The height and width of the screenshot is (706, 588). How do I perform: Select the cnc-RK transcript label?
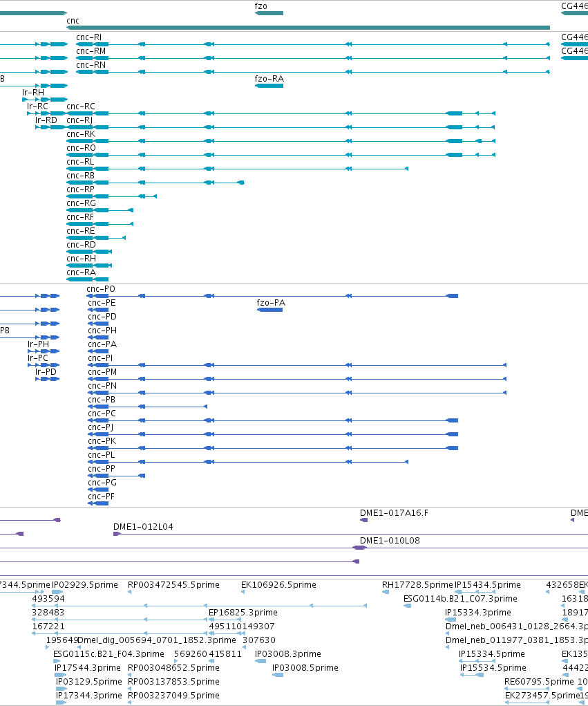pyautogui.click(x=81, y=134)
